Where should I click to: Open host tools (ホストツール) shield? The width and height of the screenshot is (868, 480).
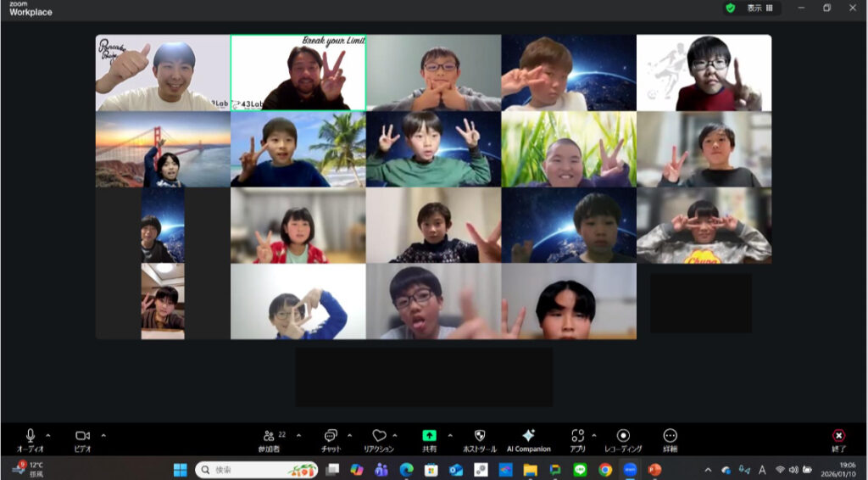tap(479, 436)
